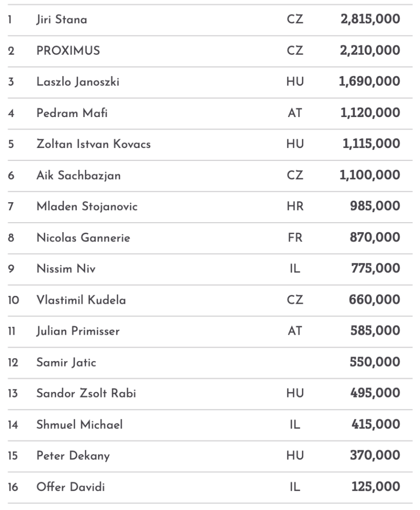Click Shmuel Michael's name

[80, 424]
